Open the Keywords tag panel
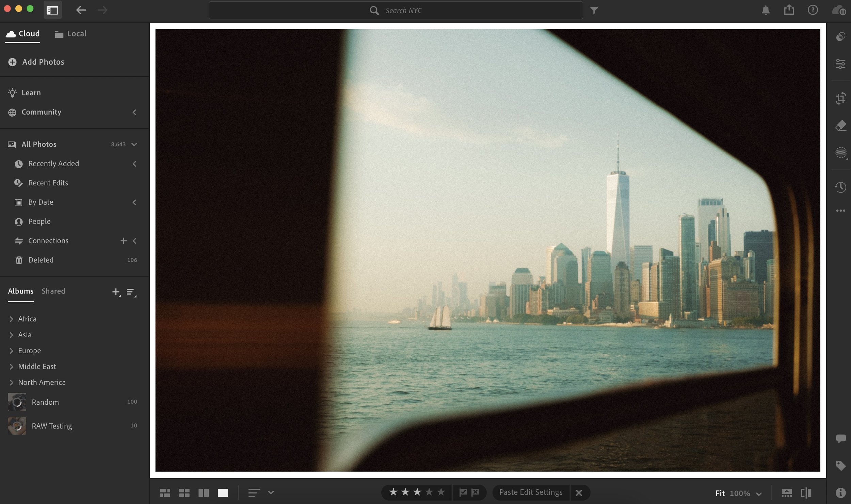Viewport: 851px width, 504px height. [x=840, y=466]
